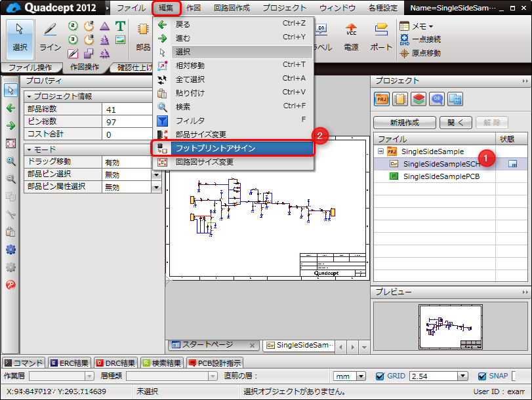Screen dimensions: 532x400
Task: Close the スタートページ tab
Action: coord(252,346)
